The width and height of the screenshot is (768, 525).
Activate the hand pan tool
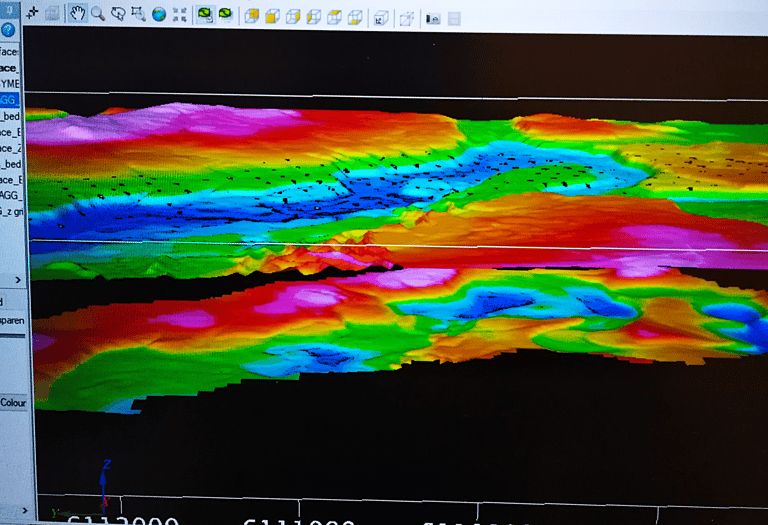(77, 13)
